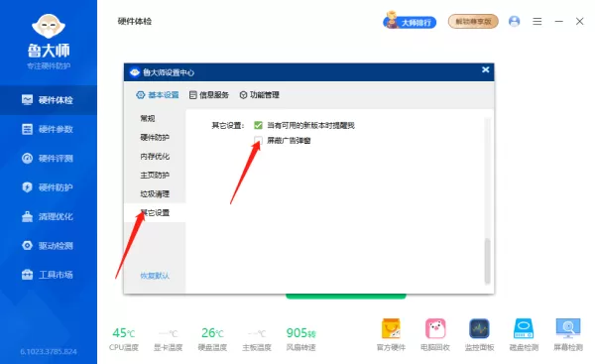Screen dimensions: 595x364
Task: Open 驱动检测 sidebar entry
Action: click(49, 246)
